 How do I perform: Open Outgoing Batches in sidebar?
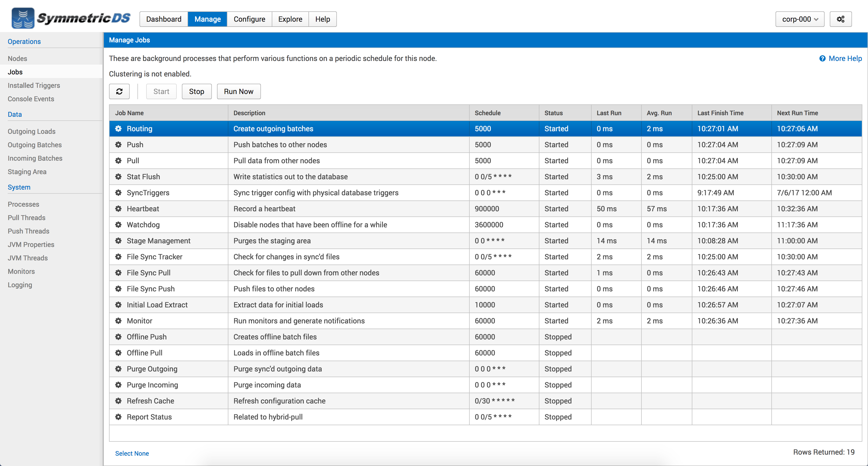[35, 145]
